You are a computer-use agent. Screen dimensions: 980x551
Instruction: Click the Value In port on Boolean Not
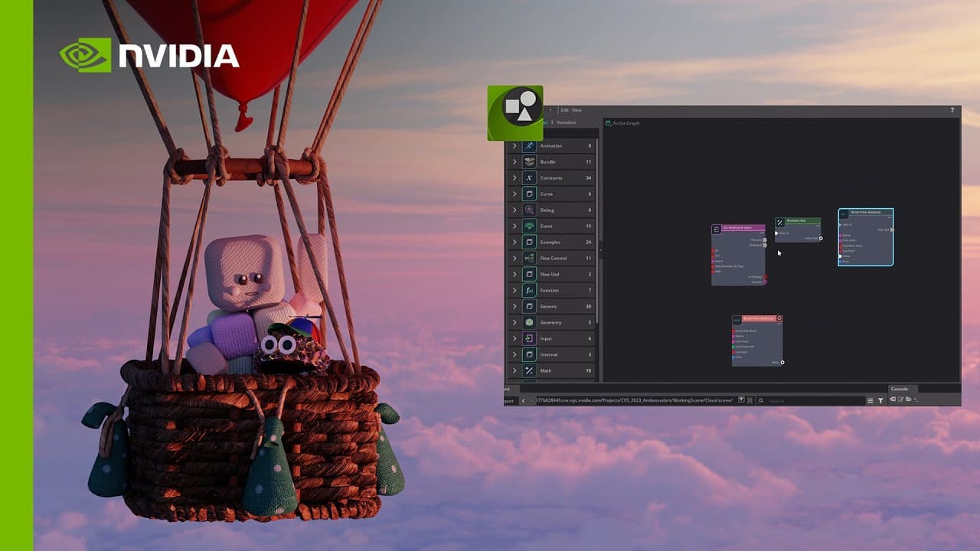pos(776,233)
